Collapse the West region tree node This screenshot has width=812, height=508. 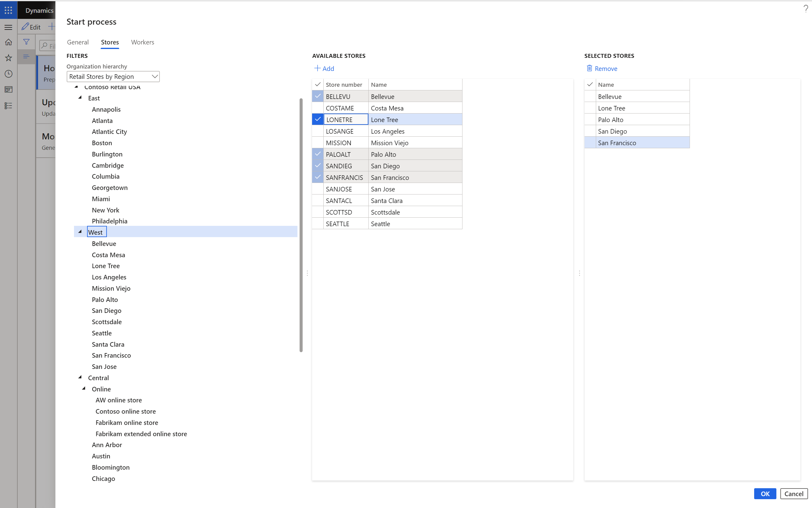click(80, 232)
